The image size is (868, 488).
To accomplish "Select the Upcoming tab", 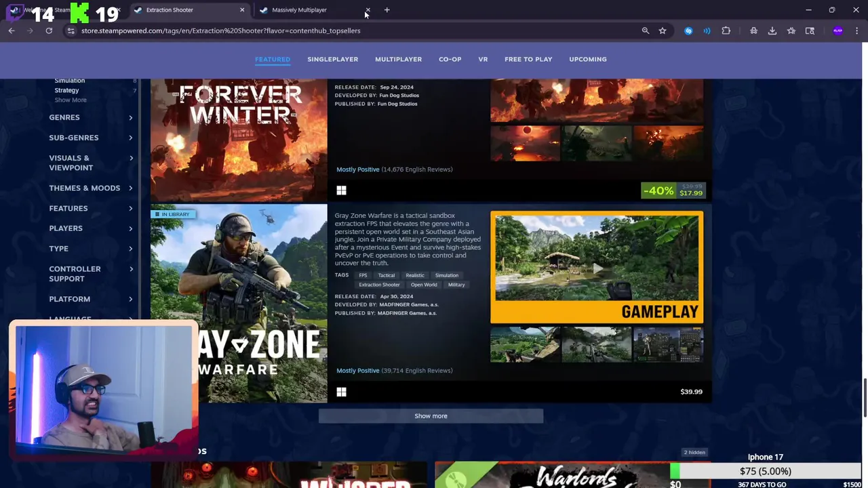I will (x=588, y=59).
